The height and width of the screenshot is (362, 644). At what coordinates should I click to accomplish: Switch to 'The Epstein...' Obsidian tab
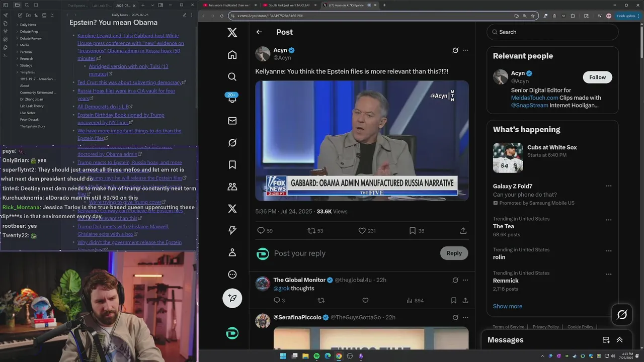click(x=77, y=6)
